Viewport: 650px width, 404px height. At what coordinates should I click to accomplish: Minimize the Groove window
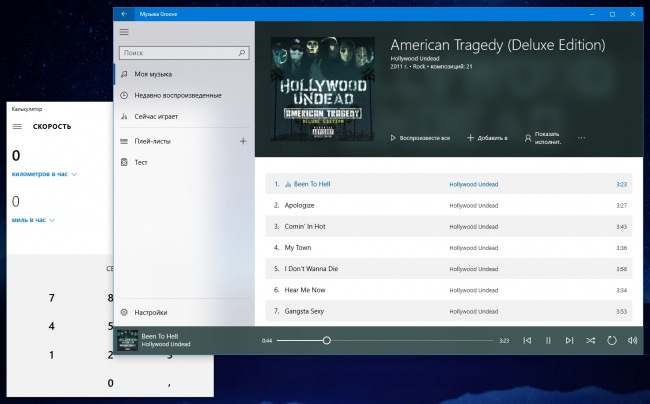click(592, 14)
